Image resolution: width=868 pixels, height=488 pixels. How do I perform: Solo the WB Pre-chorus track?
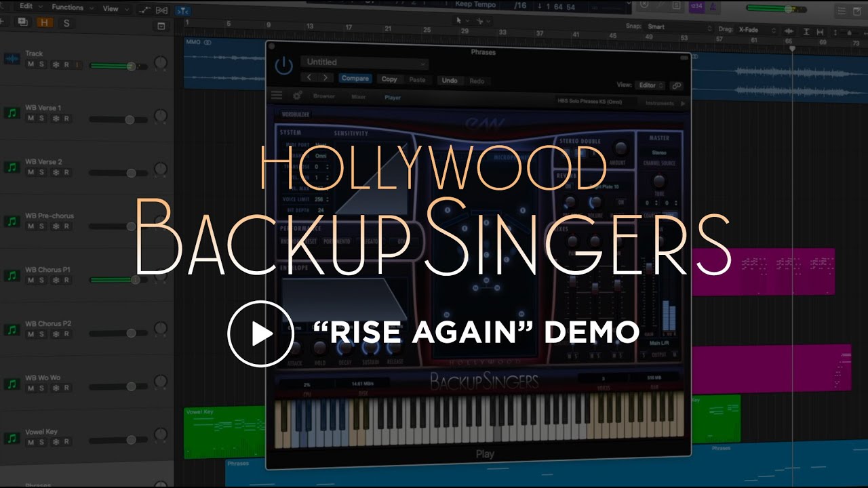pyautogui.click(x=41, y=226)
